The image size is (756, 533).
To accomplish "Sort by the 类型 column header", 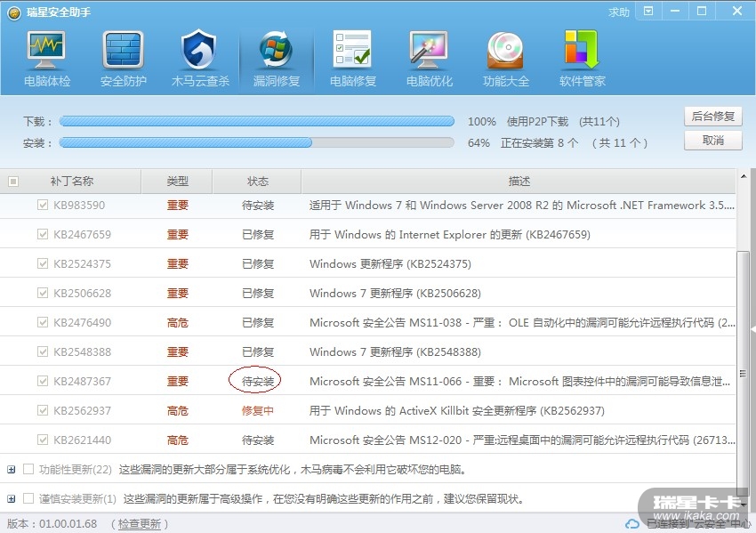I will (177, 182).
